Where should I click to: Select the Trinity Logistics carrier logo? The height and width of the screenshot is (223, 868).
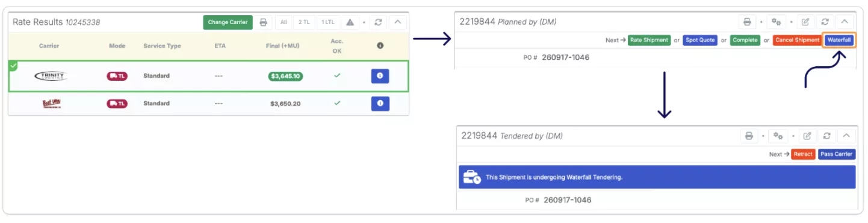pos(51,76)
